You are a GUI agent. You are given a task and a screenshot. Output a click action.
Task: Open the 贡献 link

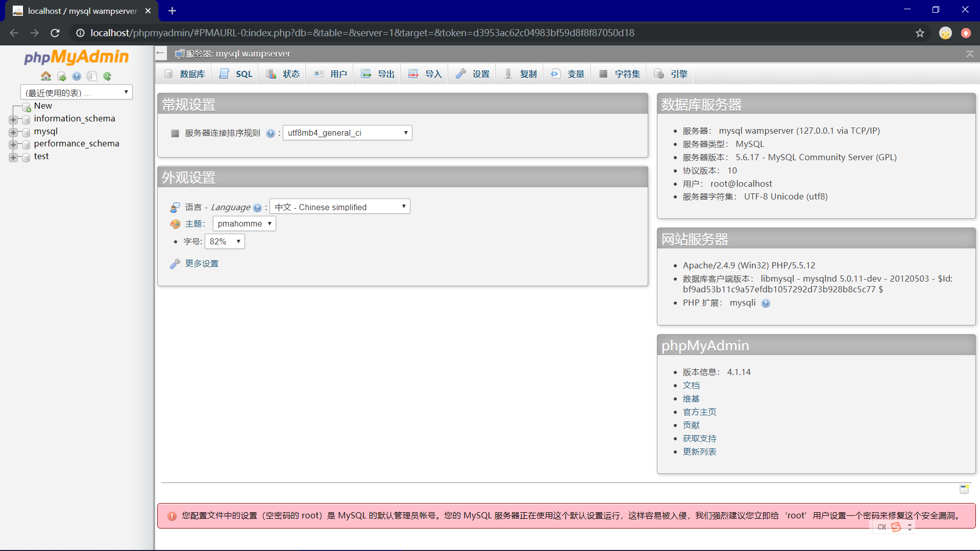click(x=691, y=425)
